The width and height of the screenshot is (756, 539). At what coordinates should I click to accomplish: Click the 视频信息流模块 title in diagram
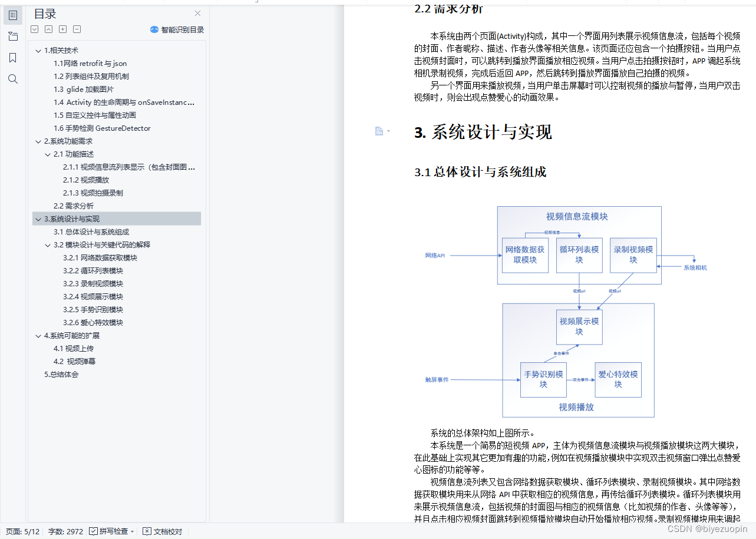click(577, 217)
